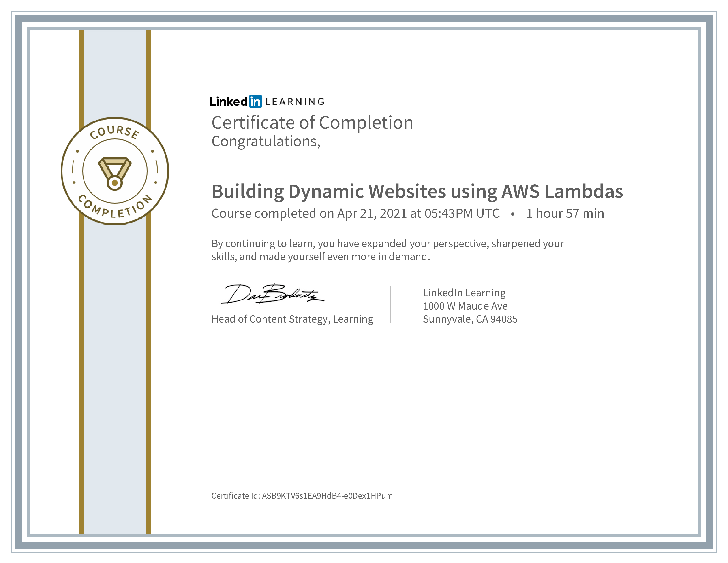Click the 'Congratulations,' text
728x563 pixels.
(x=266, y=142)
